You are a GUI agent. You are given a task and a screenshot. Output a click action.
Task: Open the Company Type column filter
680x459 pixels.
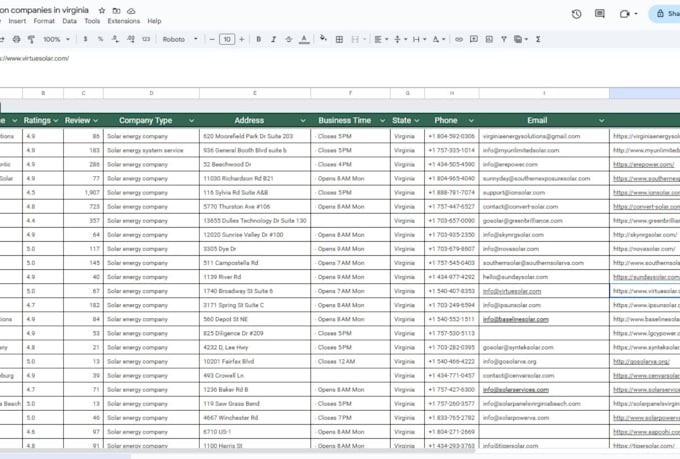click(x=191, y=121)
